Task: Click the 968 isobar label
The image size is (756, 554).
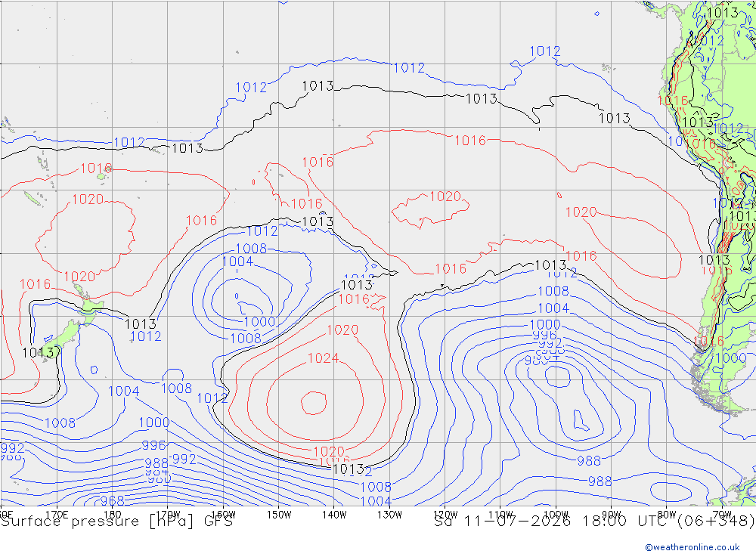Action: tap(113, 500)
